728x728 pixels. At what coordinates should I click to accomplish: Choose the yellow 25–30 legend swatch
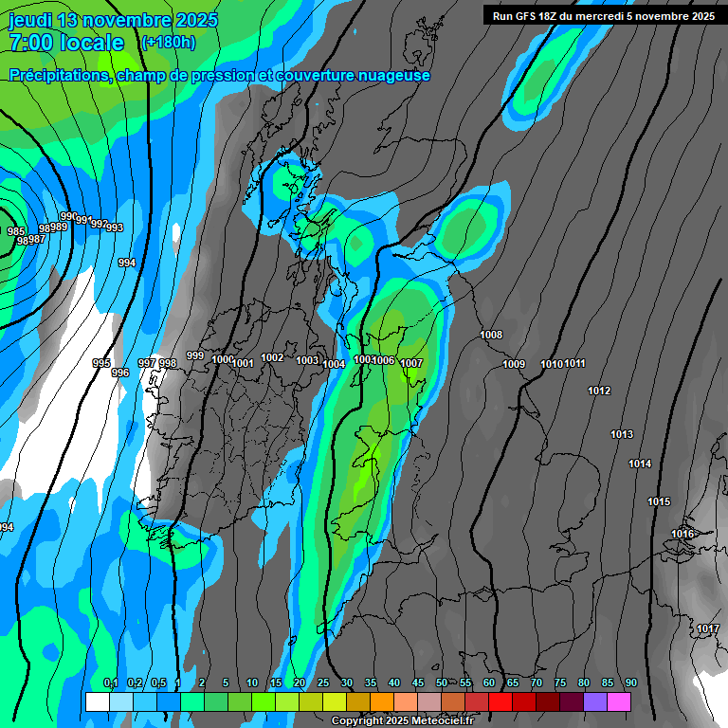click(335, 701)
